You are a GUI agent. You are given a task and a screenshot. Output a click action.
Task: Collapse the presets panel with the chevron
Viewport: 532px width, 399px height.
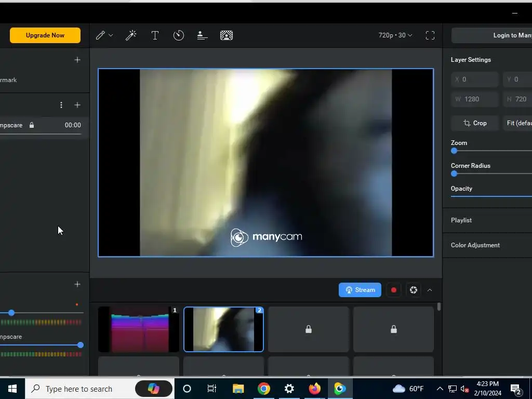pyautogui.click(x=430, y=290)
